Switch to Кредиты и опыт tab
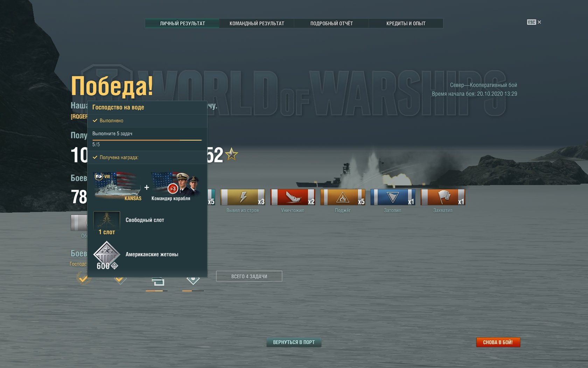 click(406, 23)
